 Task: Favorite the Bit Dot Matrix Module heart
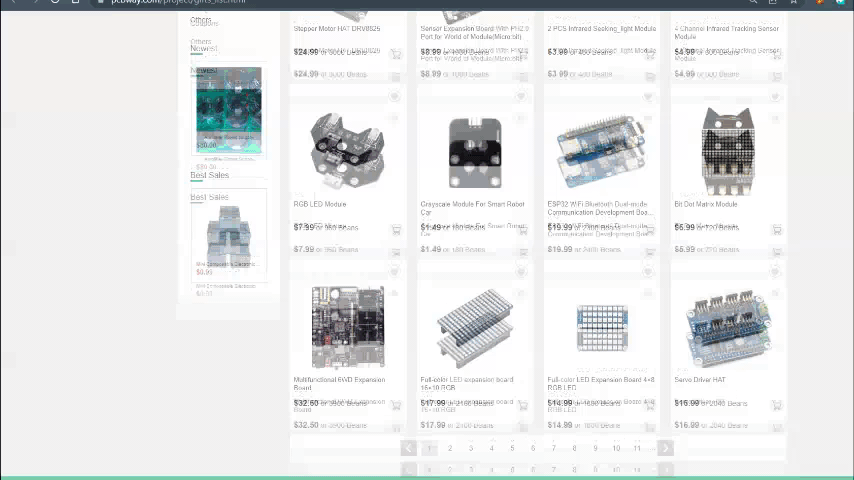click(775, 96)
